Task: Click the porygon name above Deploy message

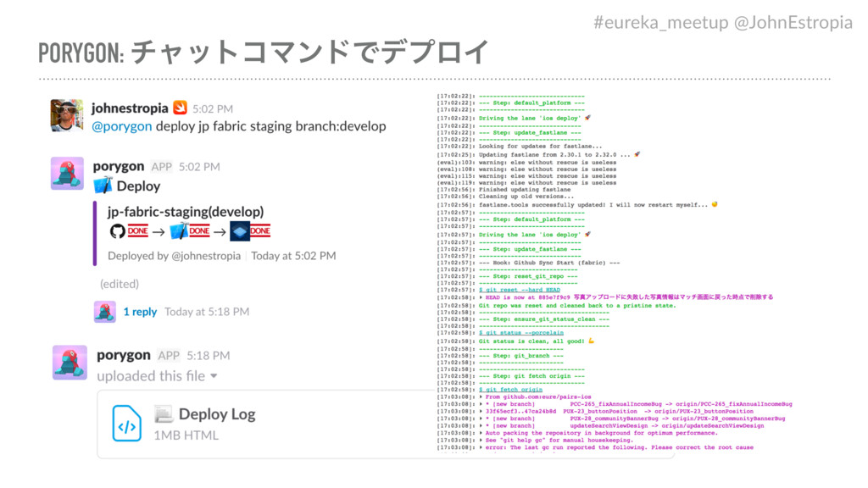Action: (119, 166)
